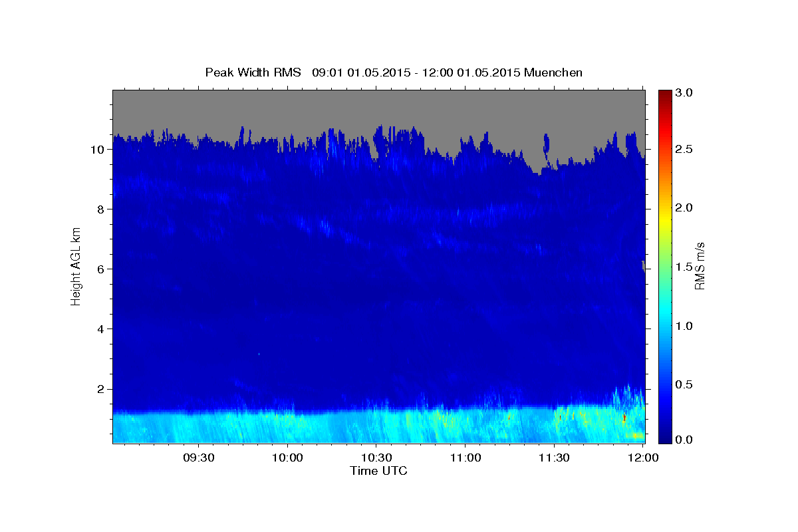Click the colorbar value '2.0'
This screenshot has width=798, height=532.
[685, 207]
